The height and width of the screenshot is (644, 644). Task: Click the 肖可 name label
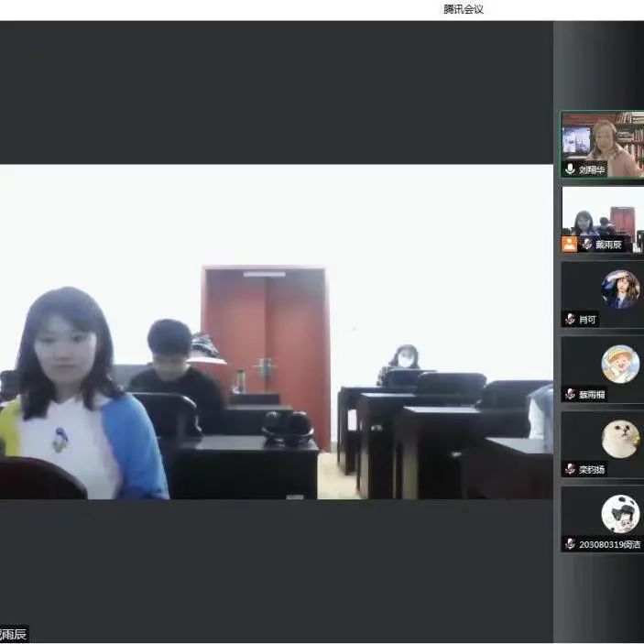coord(588,320)
